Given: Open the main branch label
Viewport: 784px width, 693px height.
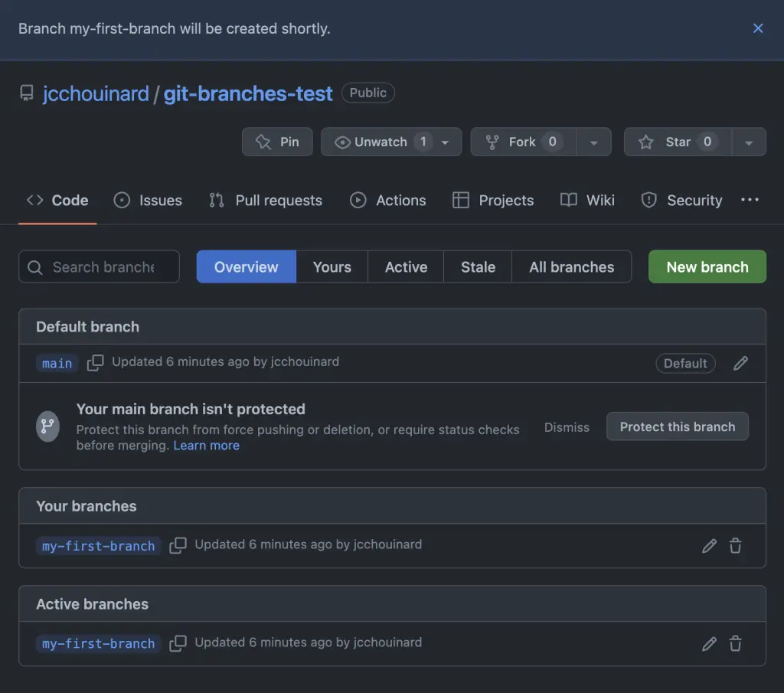Looking at the screenshot, I should click(57, 364).
